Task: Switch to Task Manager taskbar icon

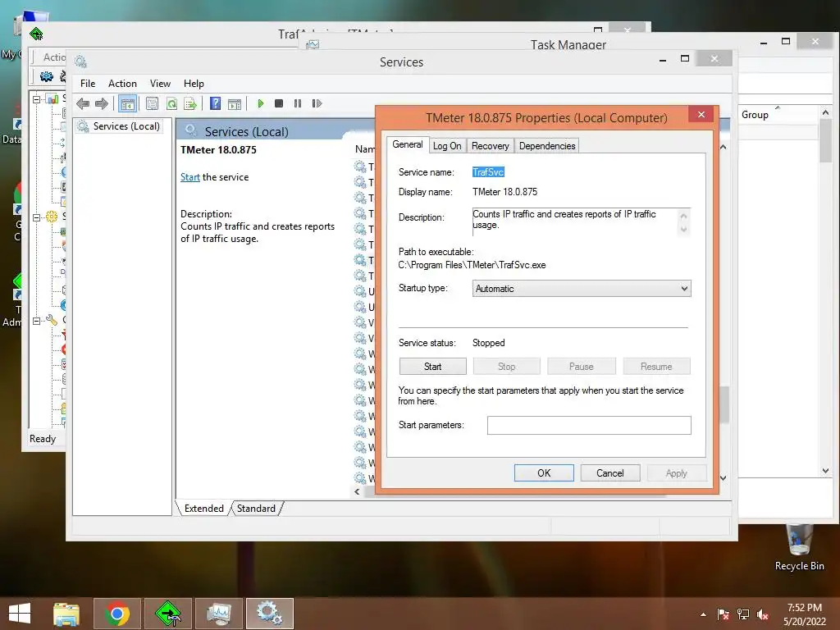Action: point(219,614)
